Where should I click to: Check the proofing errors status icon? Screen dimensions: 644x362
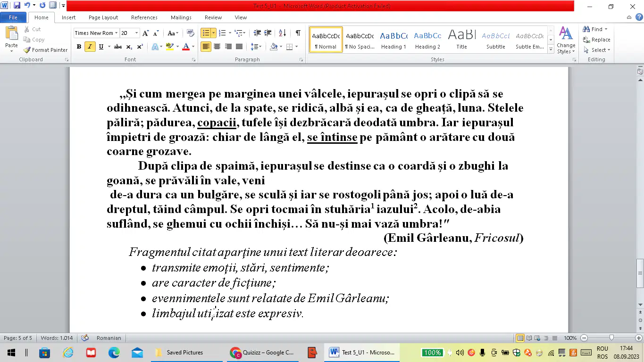click(x=85, y=338)
